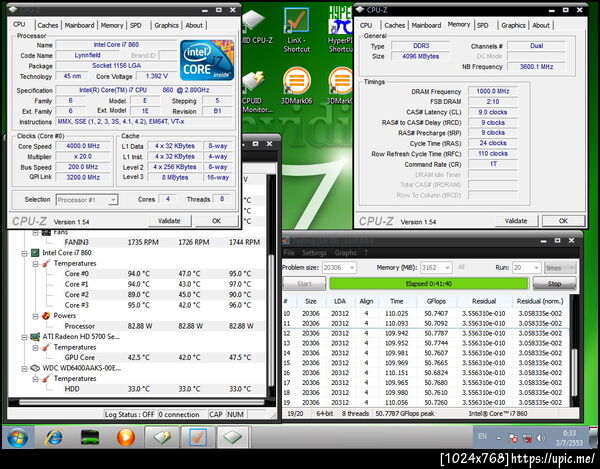Click thermometer icon beside Temperatures under WDC drive

(46, 379)
